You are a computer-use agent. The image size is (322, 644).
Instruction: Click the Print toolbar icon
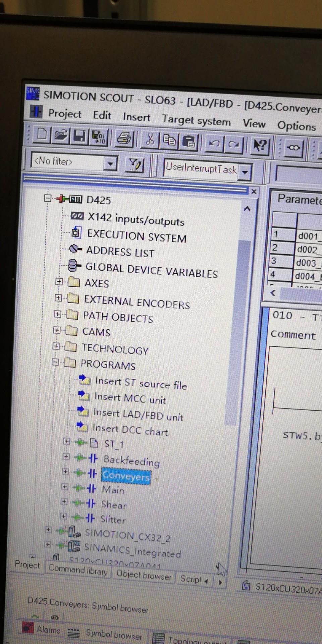tap(124, 138)
